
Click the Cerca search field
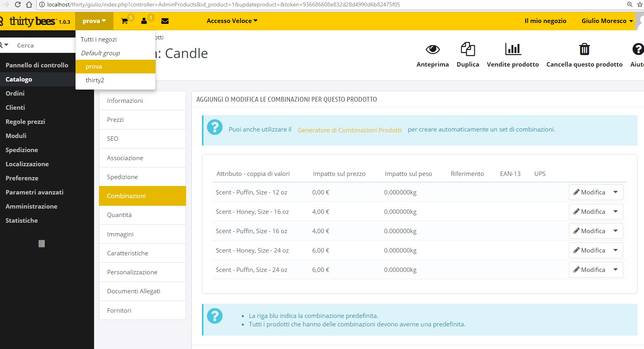tap(44, 46)
